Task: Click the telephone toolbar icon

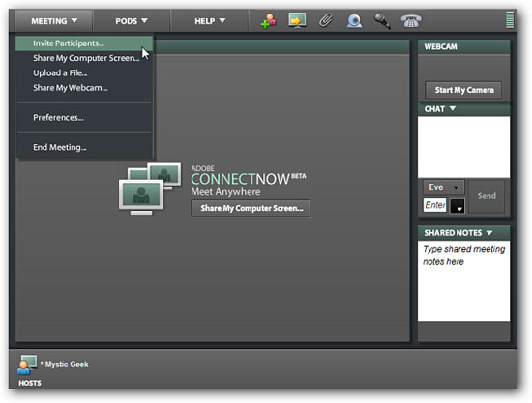Action: [x=411, y=20]
